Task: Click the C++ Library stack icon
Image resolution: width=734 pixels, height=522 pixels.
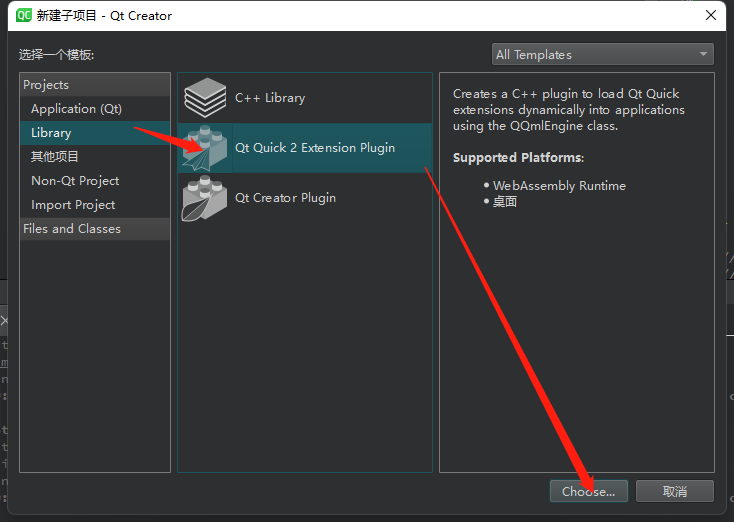Action: [x=205, y=98]
